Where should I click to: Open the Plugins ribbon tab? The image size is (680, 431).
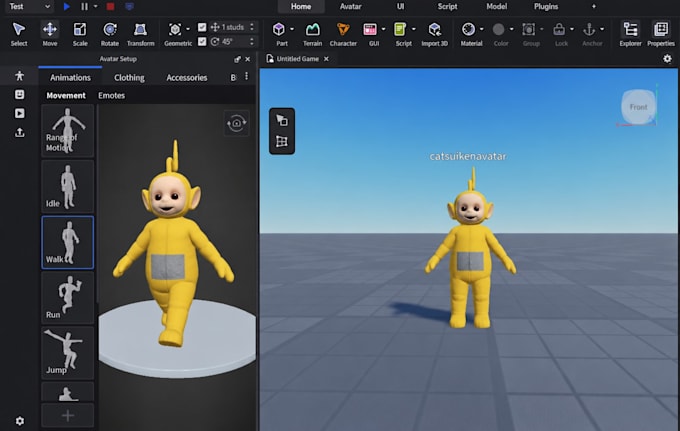tap(546, 7)
